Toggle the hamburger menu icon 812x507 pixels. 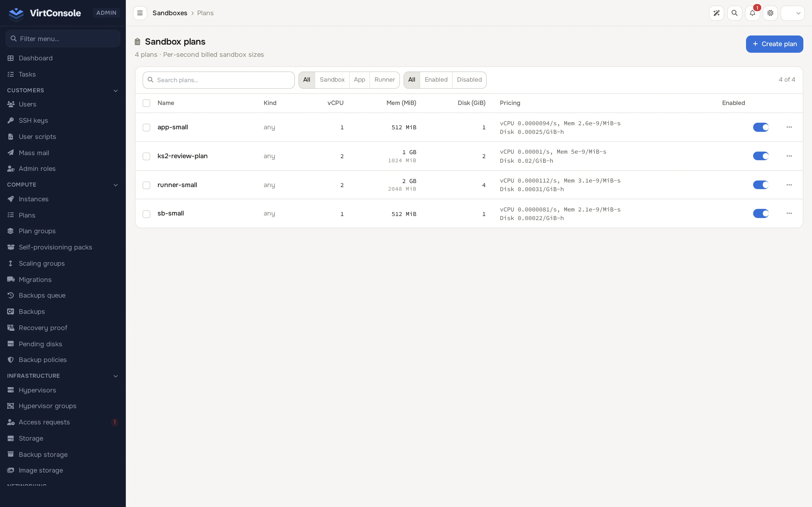(140, 13)
